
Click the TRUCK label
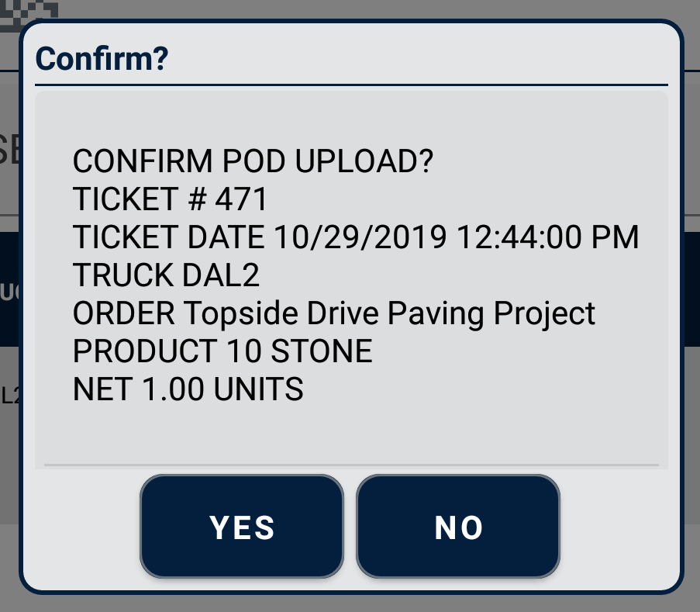tap(123, 275)
